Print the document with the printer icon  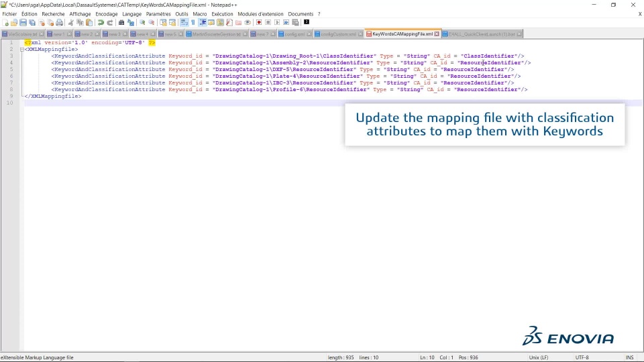click(60, 23)
